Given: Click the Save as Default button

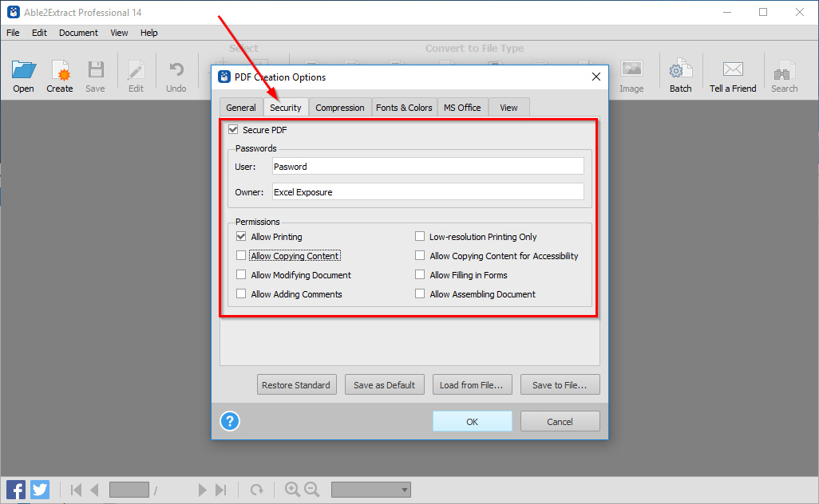Looking at the screenshot, I should 385,385.
